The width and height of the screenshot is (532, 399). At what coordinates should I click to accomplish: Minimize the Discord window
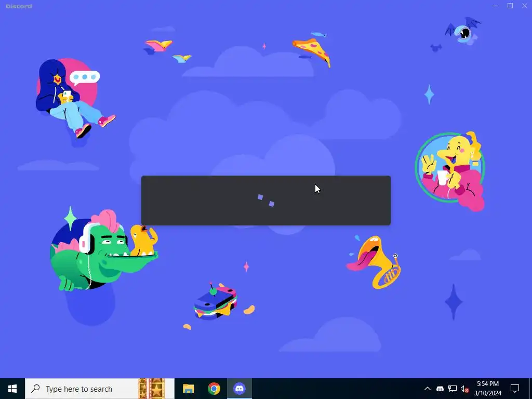point(496,6)
